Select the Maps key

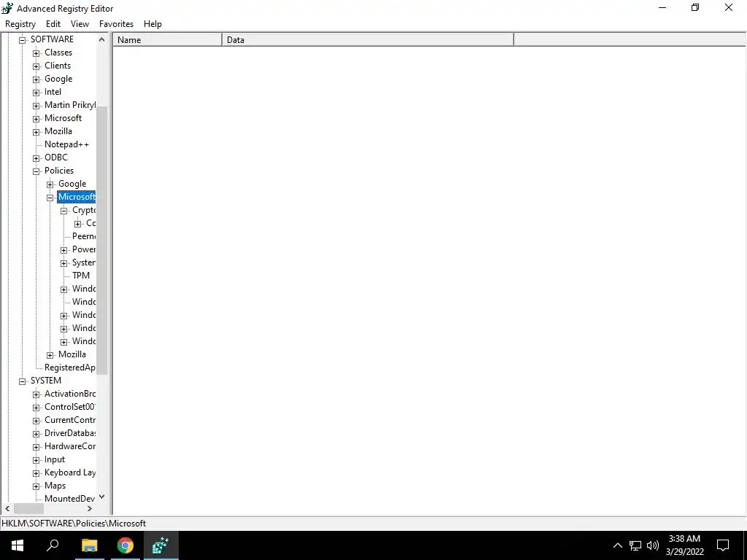(55, 486)
